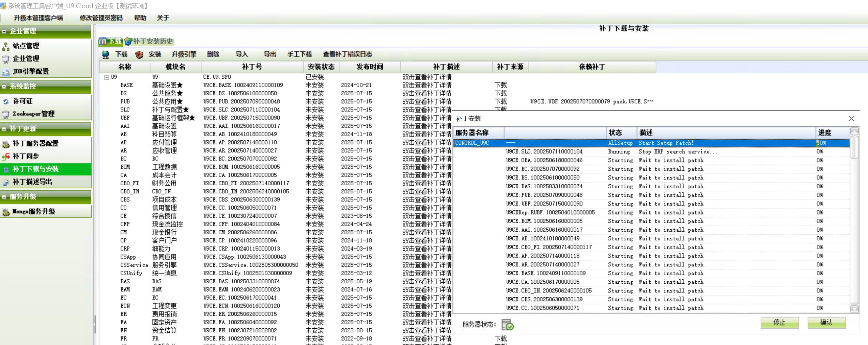868x345 pixels.
Task: Select U9CE.SLC.2002507110000104 Running row
Action: point(652,152)
